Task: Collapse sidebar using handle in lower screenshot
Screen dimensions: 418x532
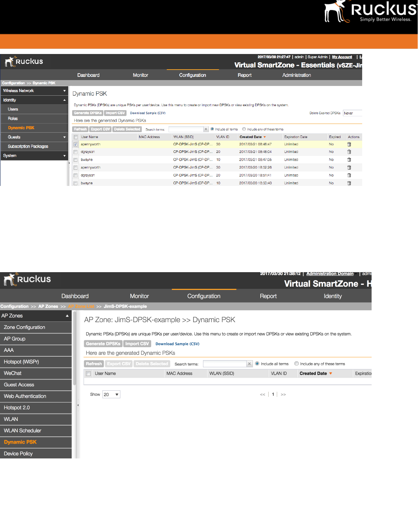Action: [78, 405]
